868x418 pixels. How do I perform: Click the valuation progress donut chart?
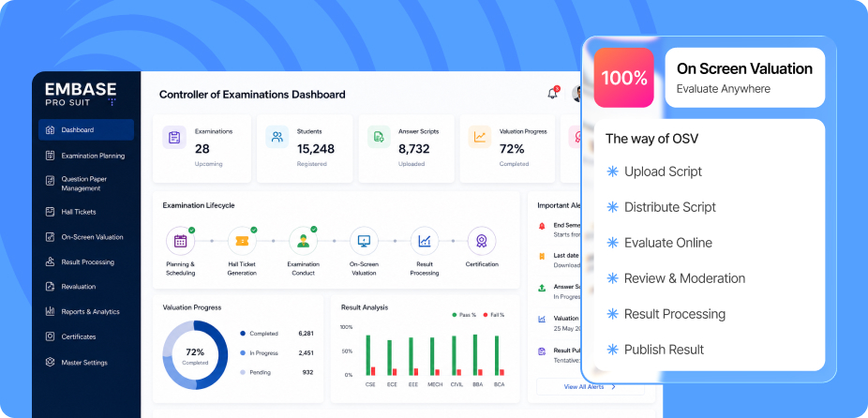pos(195,355)
